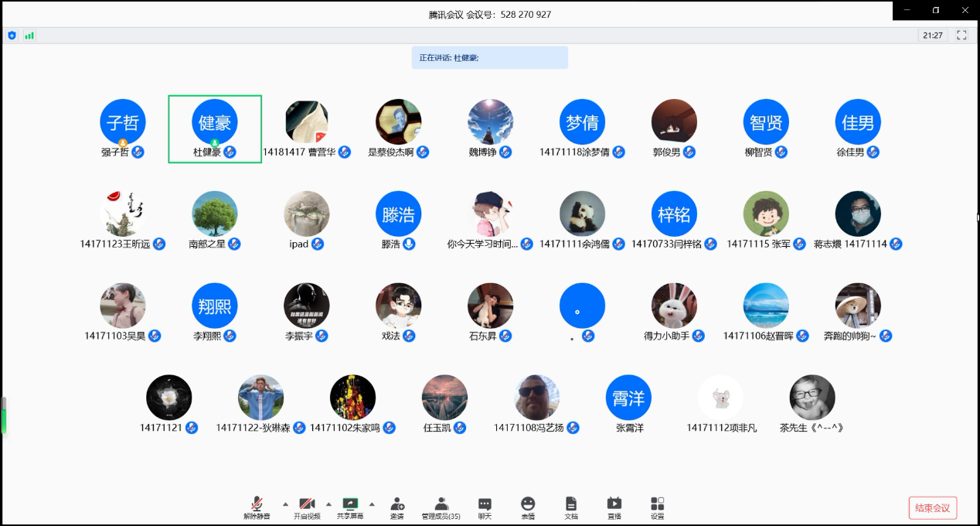Toggle fullscreen mode icon
This screenshot has width=980, height=526.
tap(962, 36)
